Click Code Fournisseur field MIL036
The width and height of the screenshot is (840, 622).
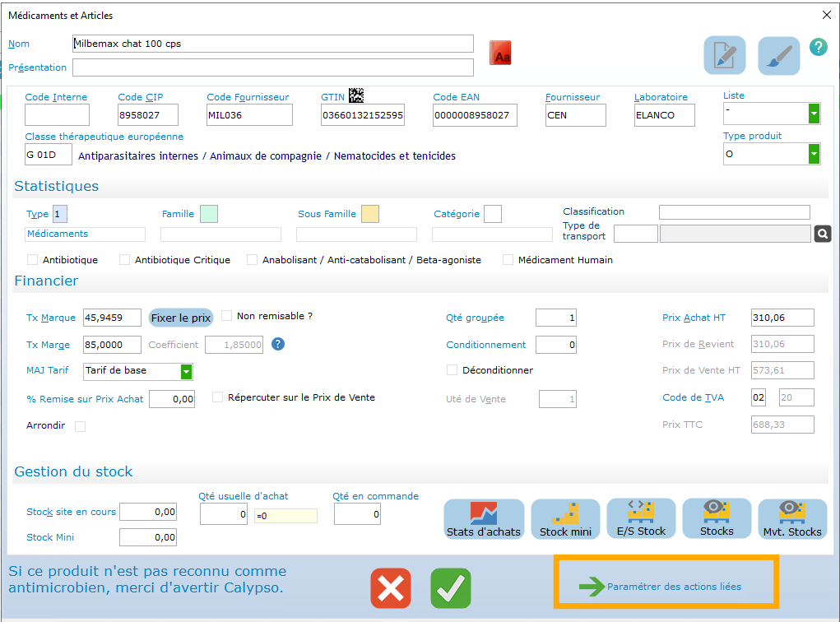click(x=249, y=115)
